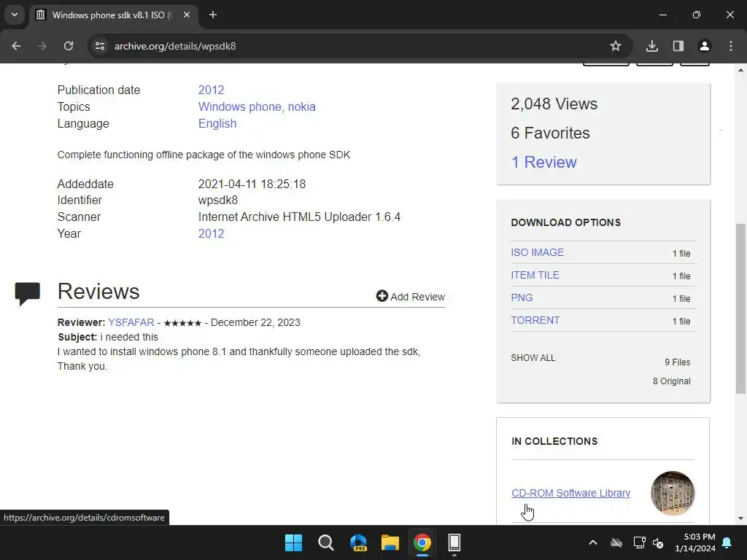Open the 2012 publication date link
The height and width of the screenshot is (560, 747).
(211, 90)
